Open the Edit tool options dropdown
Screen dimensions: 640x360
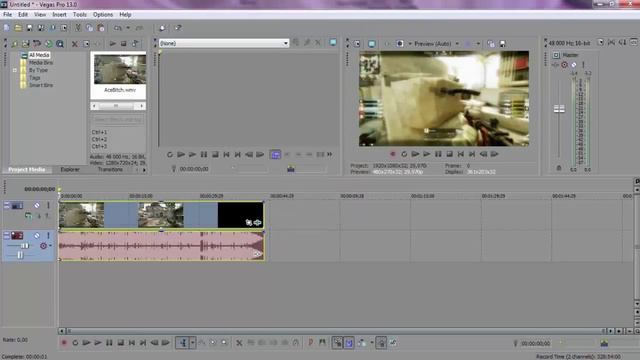192,343
